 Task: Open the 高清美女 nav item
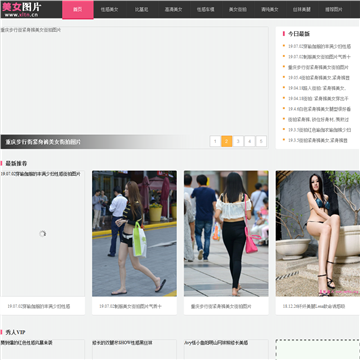[174, 10]
